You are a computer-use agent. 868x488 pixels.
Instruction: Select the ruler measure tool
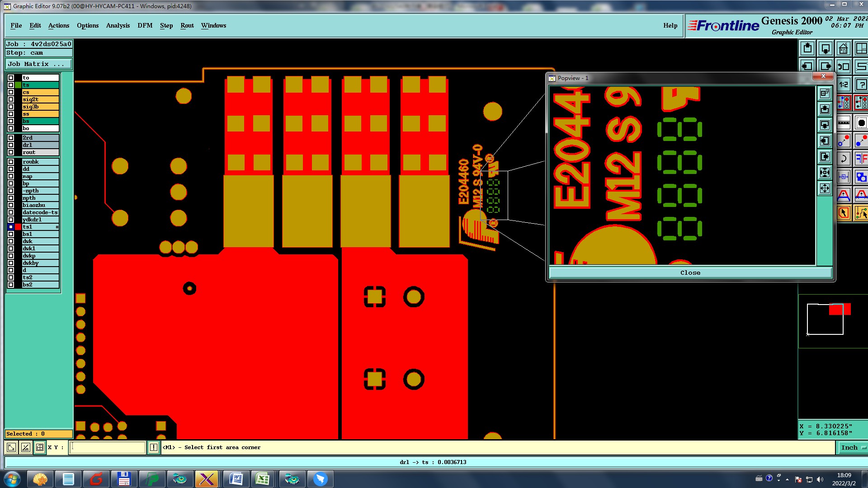click(x=844, y=122)
